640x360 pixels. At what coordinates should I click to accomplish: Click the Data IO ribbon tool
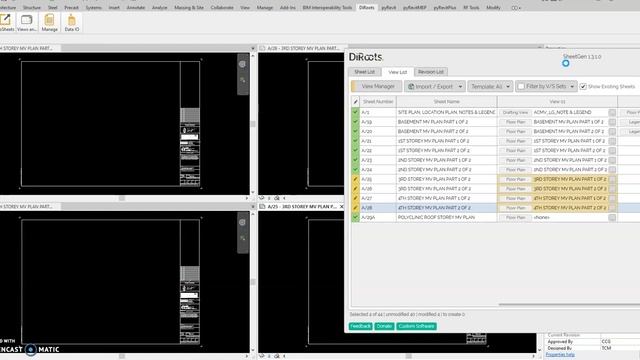[x=72, y=22]
